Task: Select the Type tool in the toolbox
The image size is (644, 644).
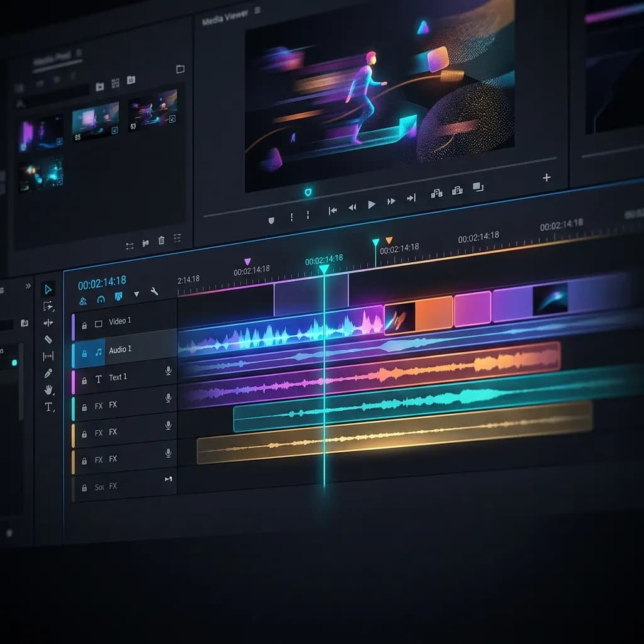Action: pos(49,407)
